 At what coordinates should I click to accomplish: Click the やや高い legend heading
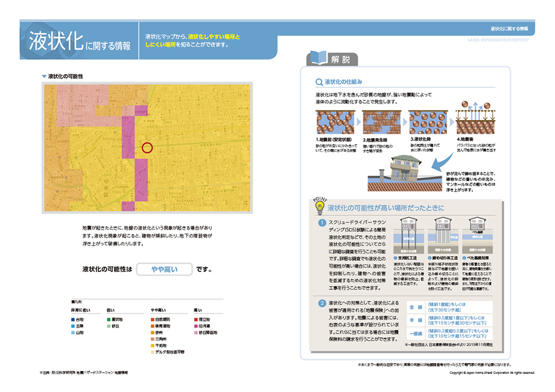coord(158,310)
